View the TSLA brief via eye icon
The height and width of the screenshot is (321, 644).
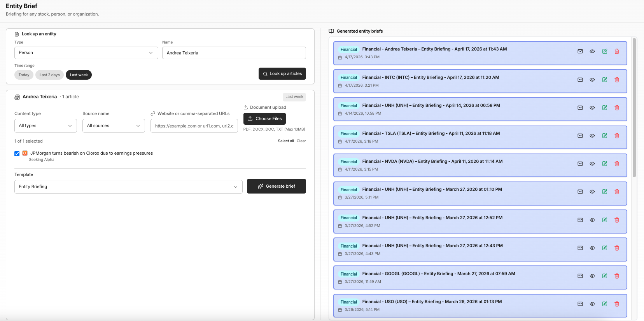[592, 136]
